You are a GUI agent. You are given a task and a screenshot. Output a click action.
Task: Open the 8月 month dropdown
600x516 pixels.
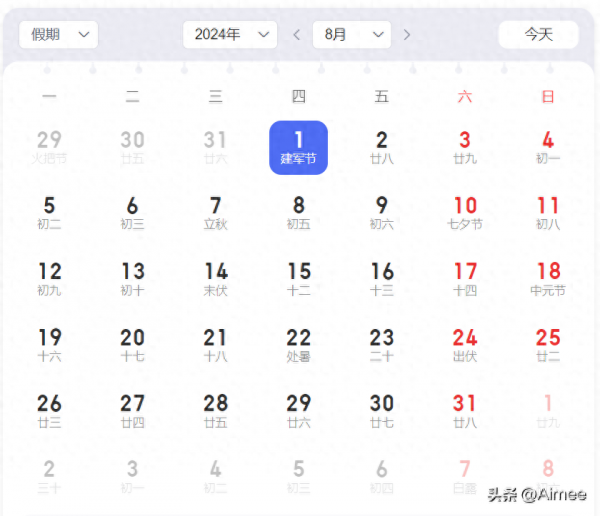pos(351,35)
